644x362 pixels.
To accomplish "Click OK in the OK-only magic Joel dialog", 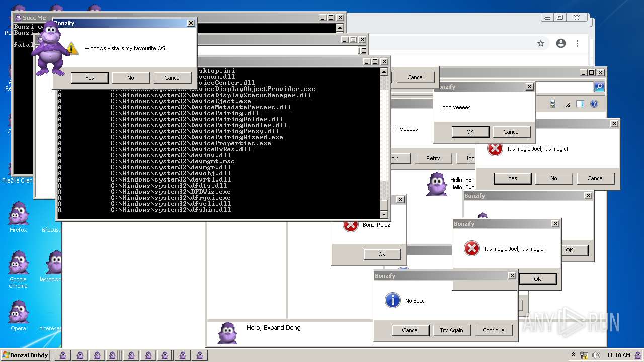I will 537,279.
